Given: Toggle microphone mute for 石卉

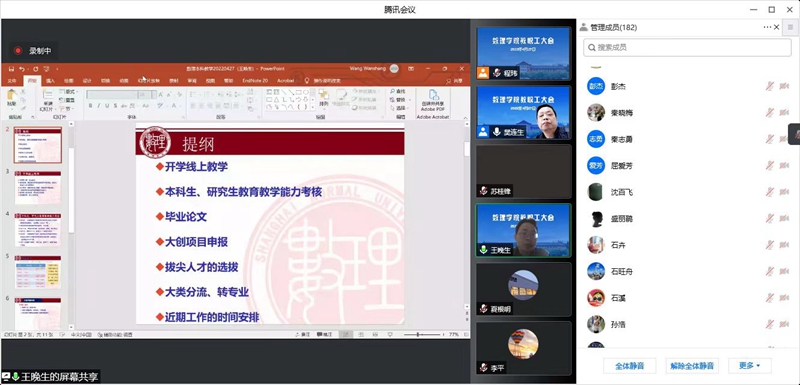Looking at the screenshot, I should point(769,245).
